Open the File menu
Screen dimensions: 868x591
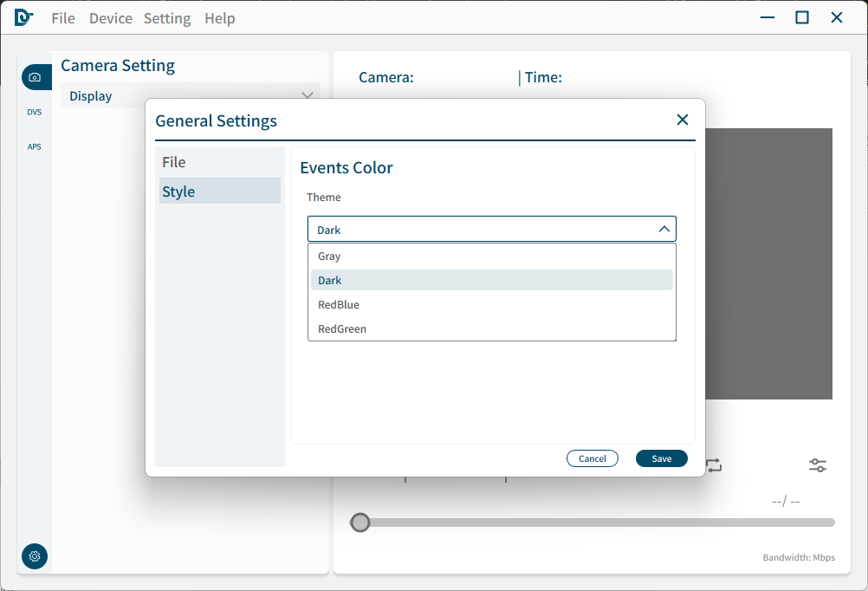pos(63,18)
